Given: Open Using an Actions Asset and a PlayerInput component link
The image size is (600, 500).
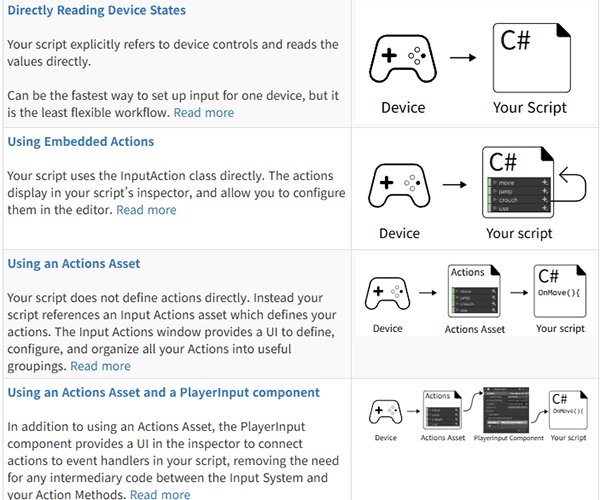Looking at the screenshot, I should point(163,393).
